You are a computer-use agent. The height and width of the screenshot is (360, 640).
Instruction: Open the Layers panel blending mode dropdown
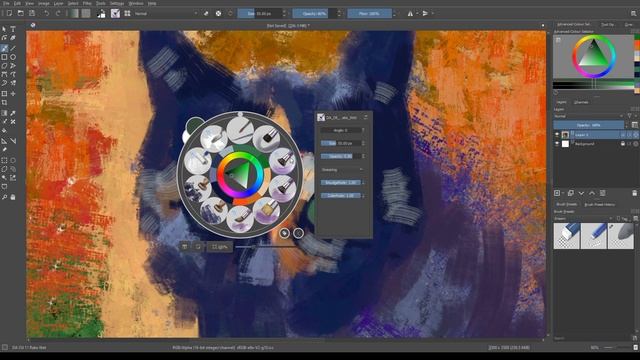(589, 116)
